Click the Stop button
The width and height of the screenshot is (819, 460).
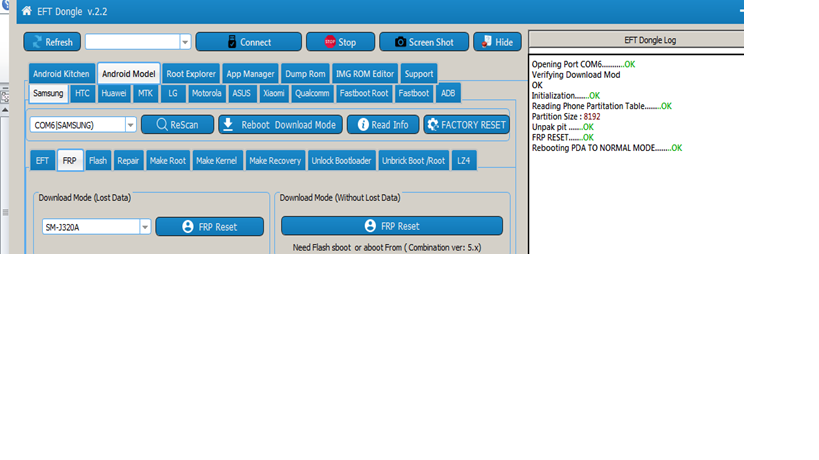[x=341, y=42]
